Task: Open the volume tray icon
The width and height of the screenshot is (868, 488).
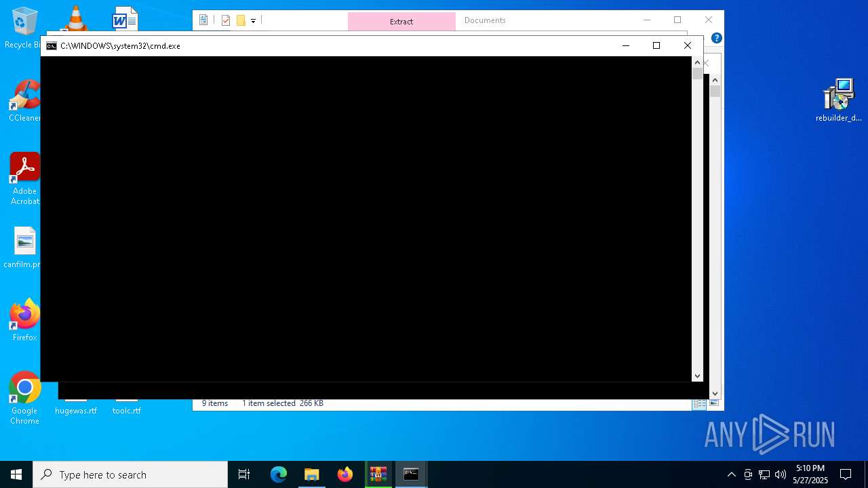Action: pos(781,474)
